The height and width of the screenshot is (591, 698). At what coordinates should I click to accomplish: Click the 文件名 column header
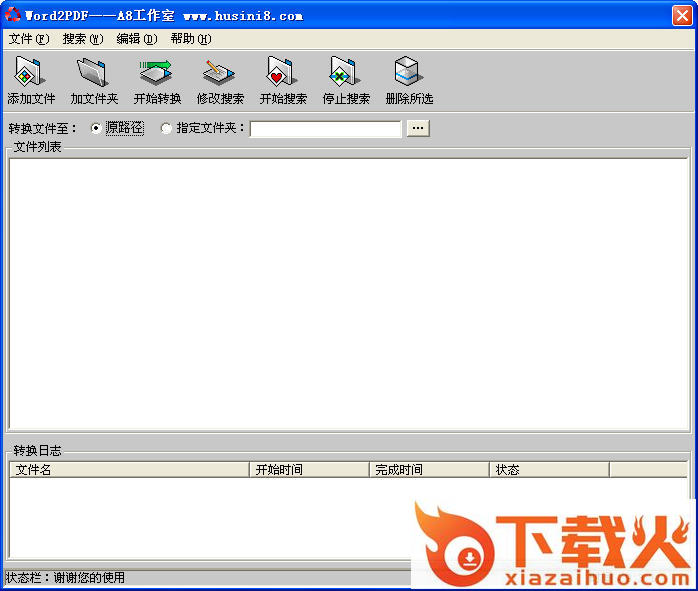129,470
